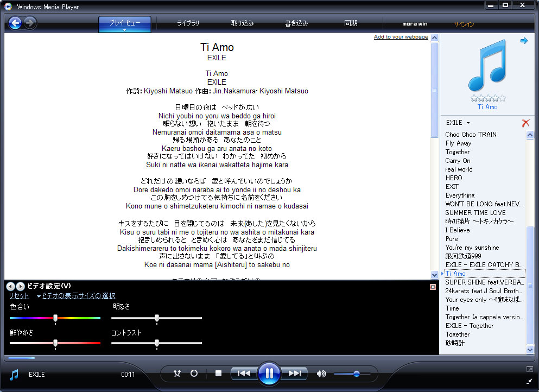This screenshot has height=392, width=539.
Task: Adjust the 明るさ brightness slider
Action: 157,318
